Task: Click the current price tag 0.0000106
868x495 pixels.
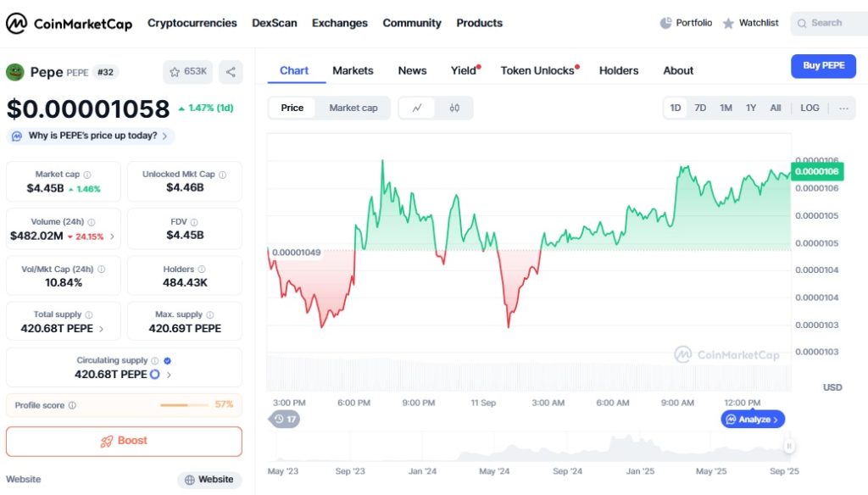Action: pos(817,172)
